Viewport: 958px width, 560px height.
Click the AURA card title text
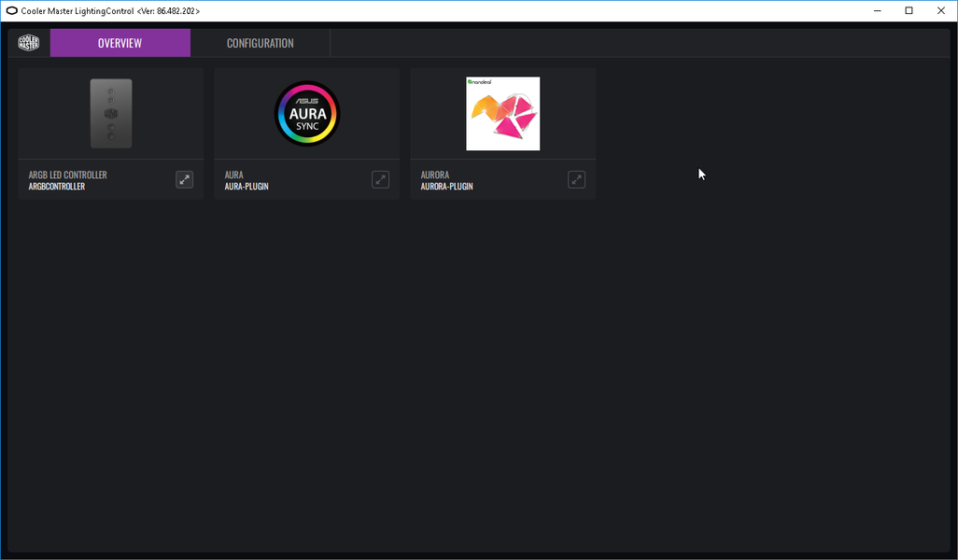tap(234, 175)
